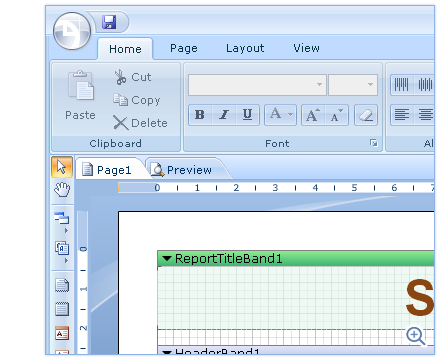440x360 pixels.
Task: Open the font color dropdown arrow
Action: (x=290, y=115)
